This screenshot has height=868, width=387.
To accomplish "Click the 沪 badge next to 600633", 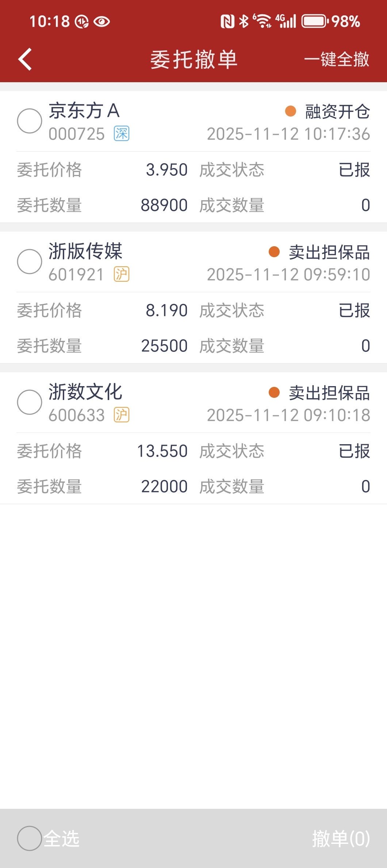I will [122, 415].
